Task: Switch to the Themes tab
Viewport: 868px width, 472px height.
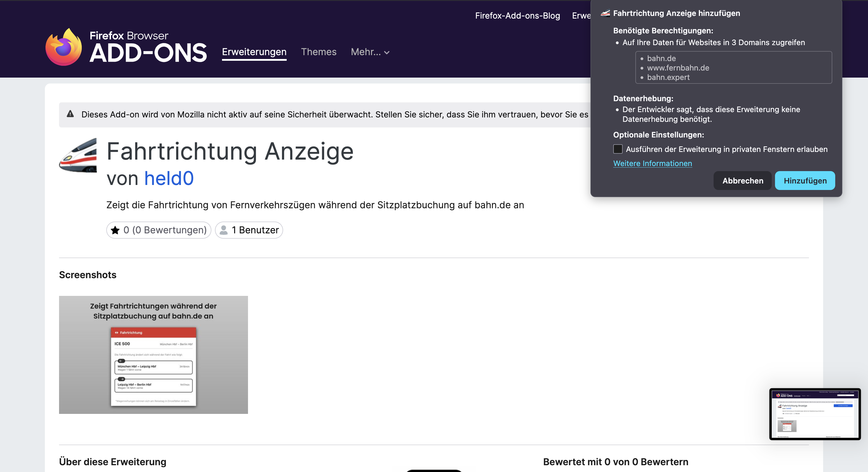Action: (x=319, y=52)
